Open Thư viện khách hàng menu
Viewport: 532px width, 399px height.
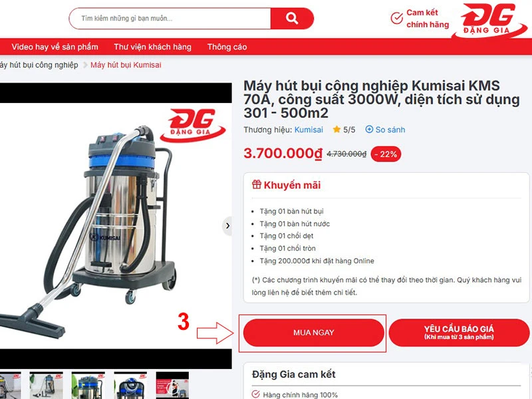[153, 47]
